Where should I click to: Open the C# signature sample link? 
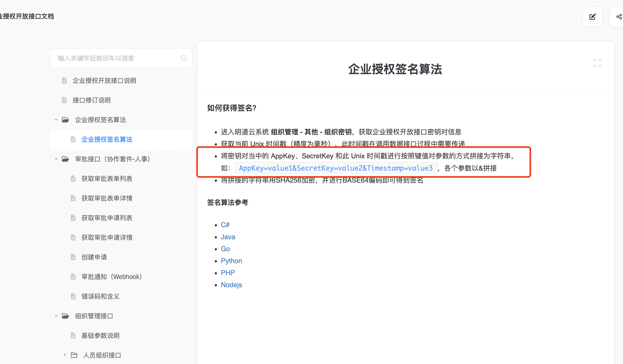pos(225,225)
